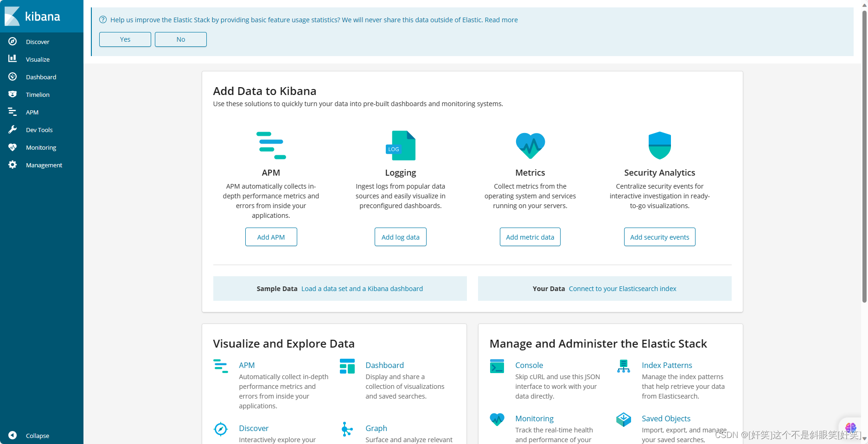Click Load a data set and a Kibana dashboard

pyautogui.click(x=362, y=289)
